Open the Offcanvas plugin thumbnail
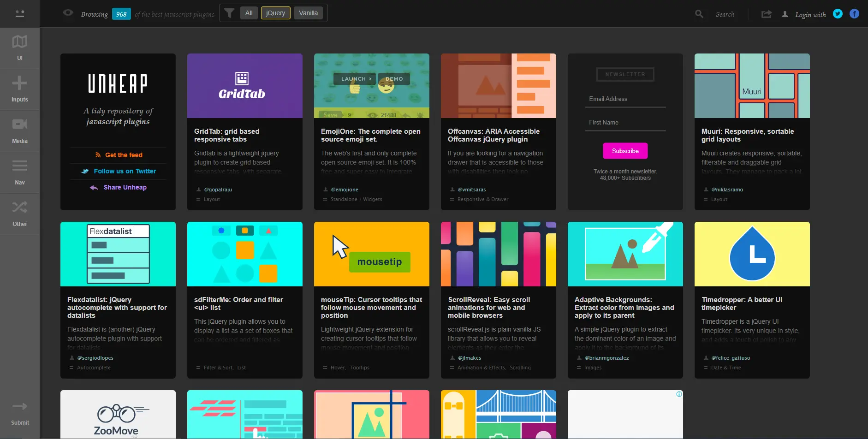Viewport: 868px width, 439px height. click(x=499, y=86)
